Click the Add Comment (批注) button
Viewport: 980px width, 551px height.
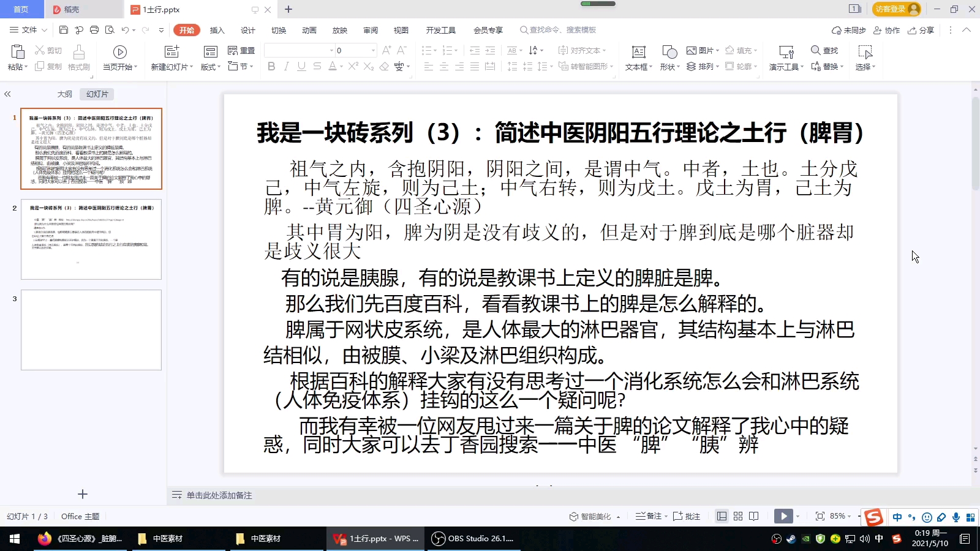click(687, 516)
